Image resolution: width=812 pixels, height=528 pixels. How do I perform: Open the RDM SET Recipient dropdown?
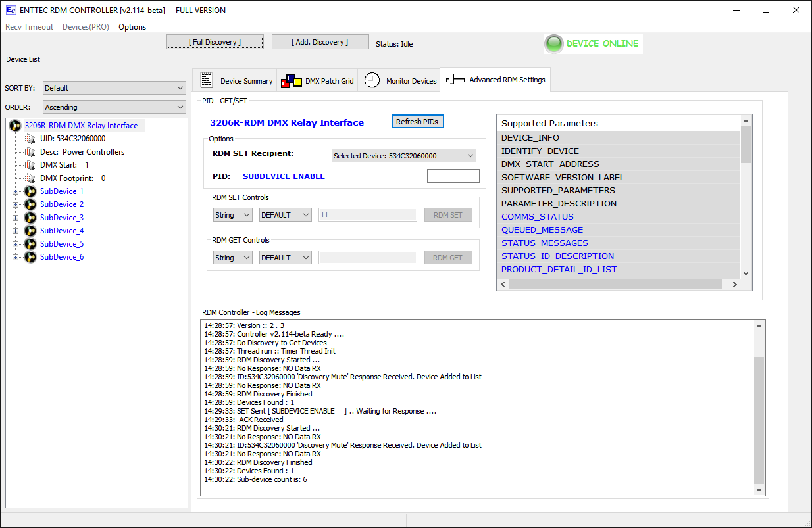[x=403, y=156]
